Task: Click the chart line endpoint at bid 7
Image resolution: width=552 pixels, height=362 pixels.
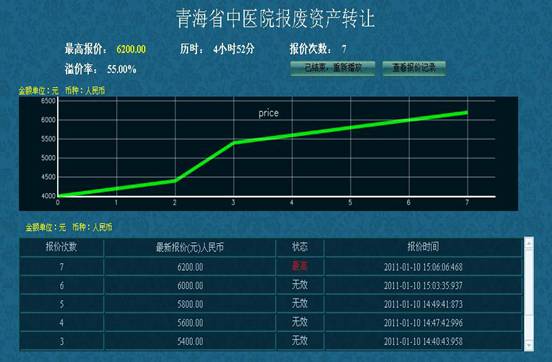Action: pos(467,113)
